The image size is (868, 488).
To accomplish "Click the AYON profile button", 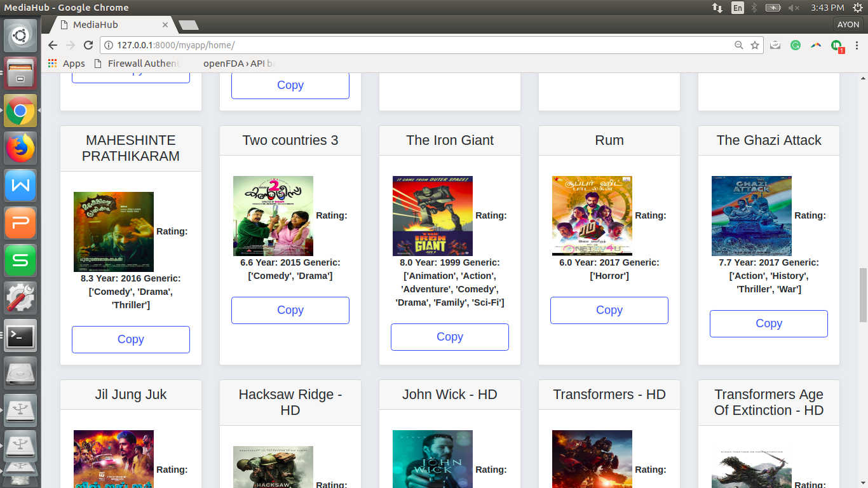I will point(848,25).
